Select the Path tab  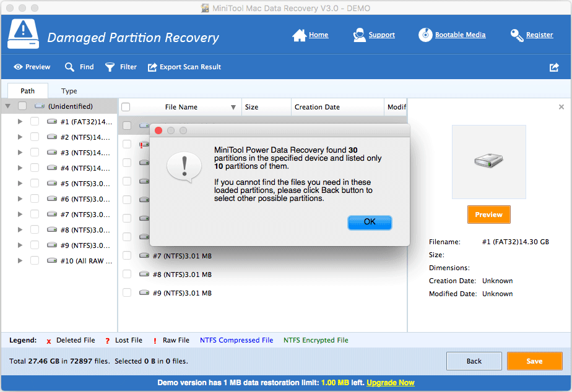tap(28, 91)
